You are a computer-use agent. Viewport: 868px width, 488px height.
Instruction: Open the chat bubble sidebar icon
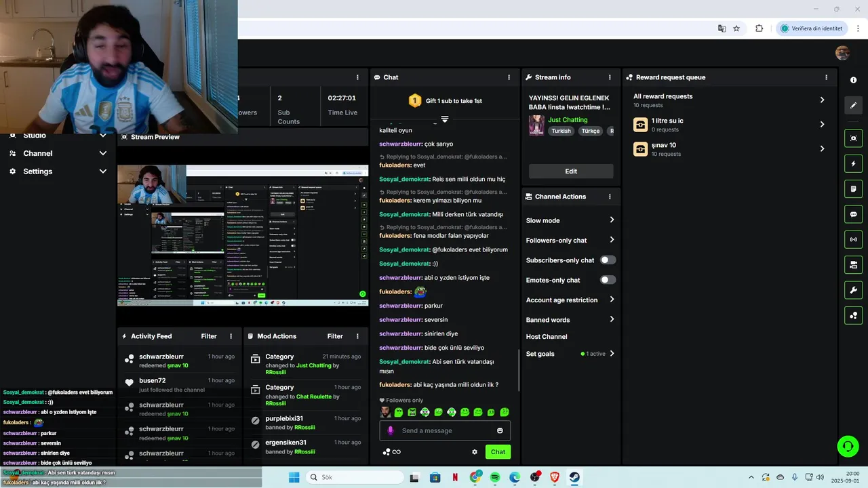[x=853, y=214]
